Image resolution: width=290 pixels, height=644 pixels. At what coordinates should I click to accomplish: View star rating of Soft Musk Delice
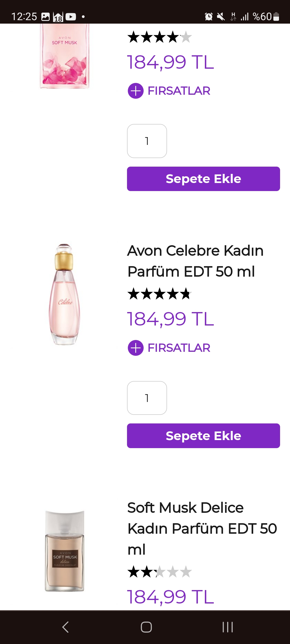(160, 572)
